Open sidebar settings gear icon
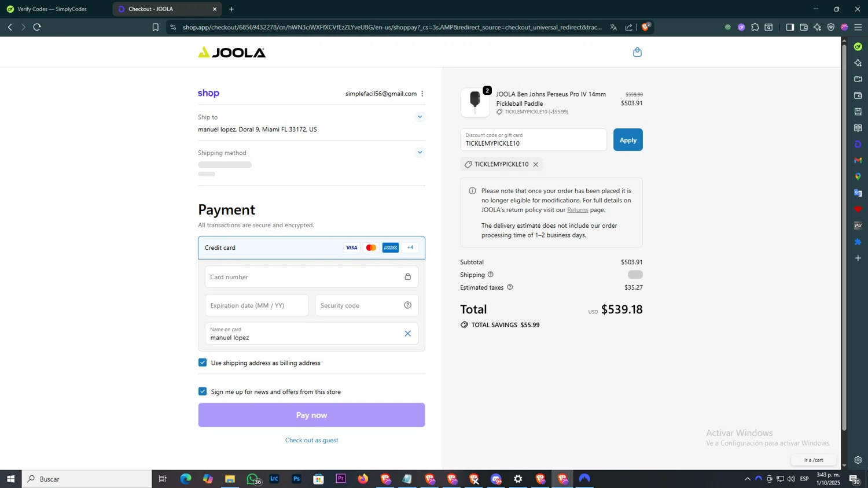This screenshot has height=488, width=868. 858,460
